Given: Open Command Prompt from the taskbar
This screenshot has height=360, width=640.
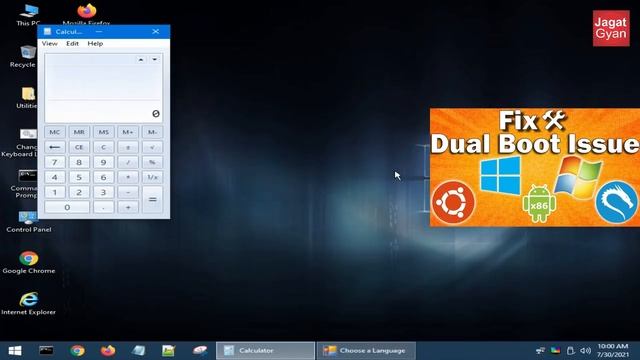Looking at the screenshot, I should click(x=46, y=351).
